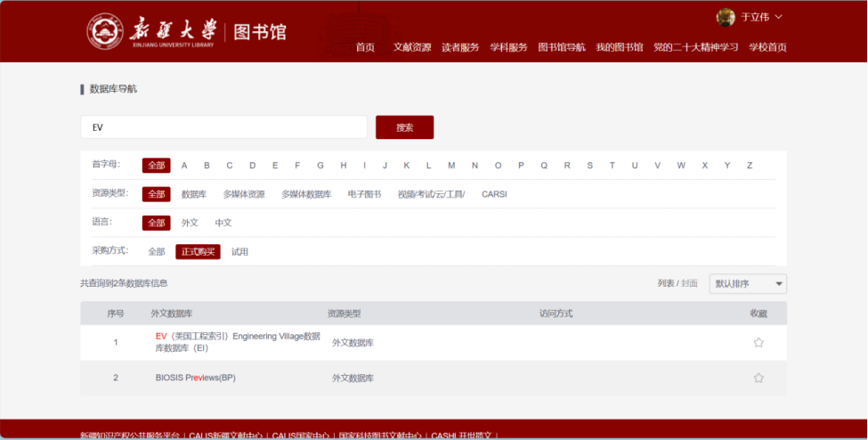
Task: Filter databases by letter V
Action: pyautogui.click(x=657, y=165)
